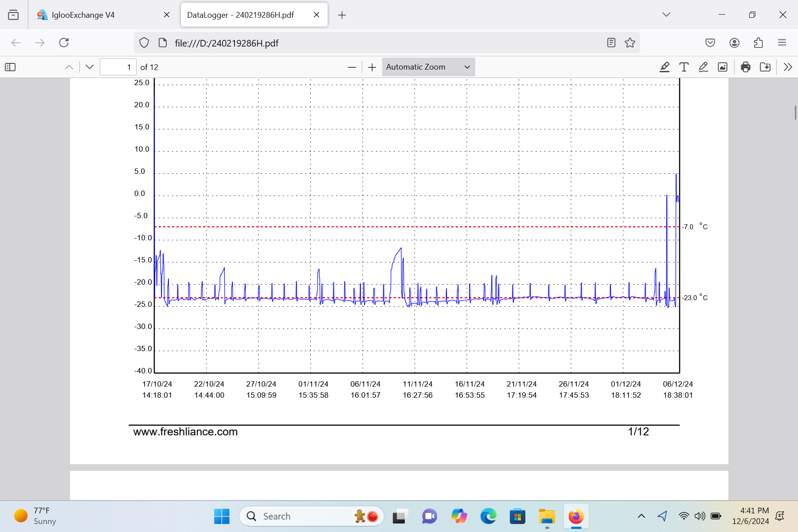The width and height of the screenshot is (798, 532).
Task: Click the battery tray icon
Action: pyautogui.click(x=716, y=516)
